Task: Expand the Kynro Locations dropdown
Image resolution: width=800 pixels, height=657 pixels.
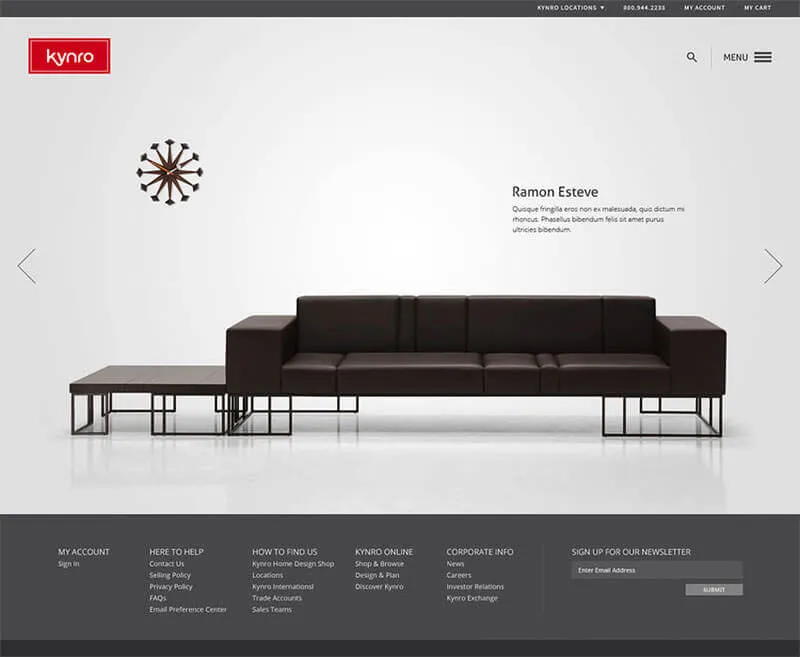Action: click(571, 8)
